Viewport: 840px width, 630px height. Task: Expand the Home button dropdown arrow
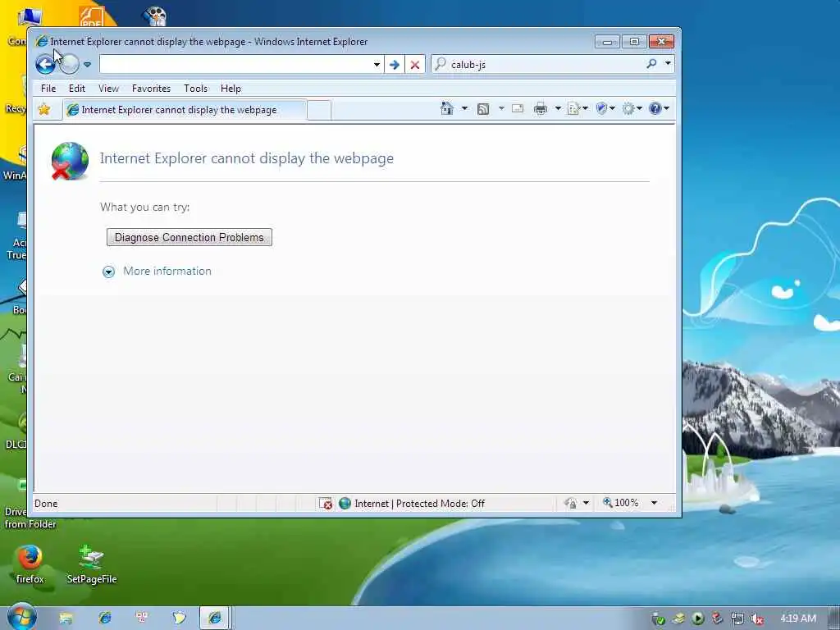point(464,109)
